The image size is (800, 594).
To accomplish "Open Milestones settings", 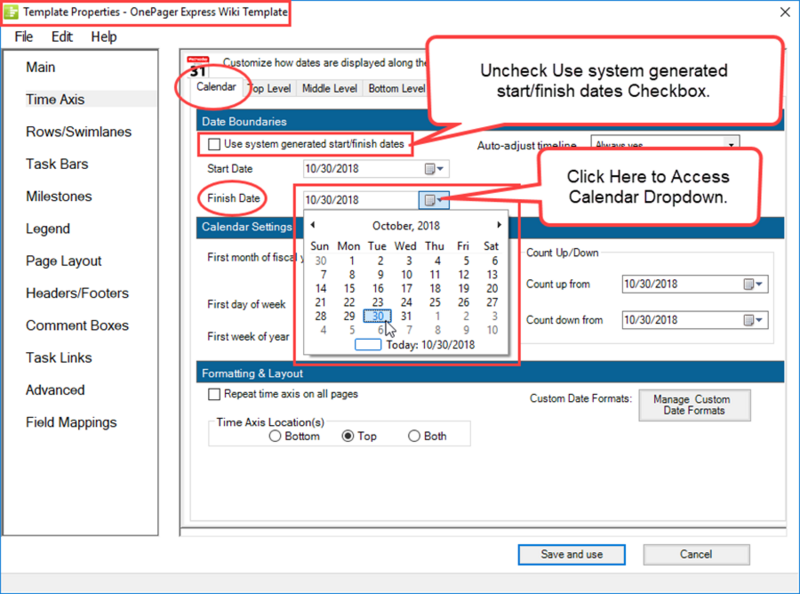I will click(x=59, y=196).
